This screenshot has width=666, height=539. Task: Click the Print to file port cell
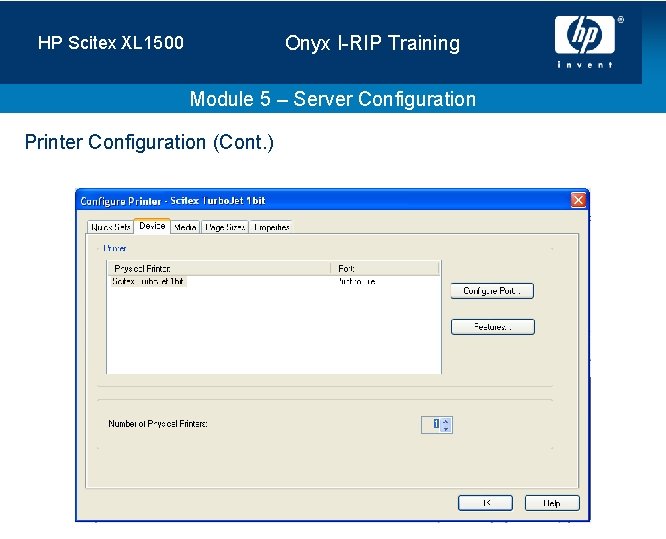(x=357, y=282)
